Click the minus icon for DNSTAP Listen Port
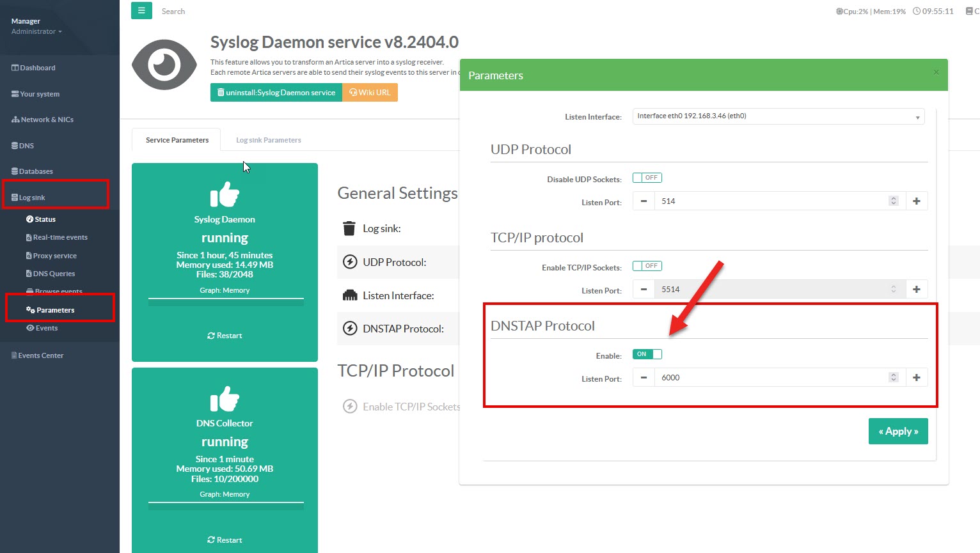 tap(644, 378)
